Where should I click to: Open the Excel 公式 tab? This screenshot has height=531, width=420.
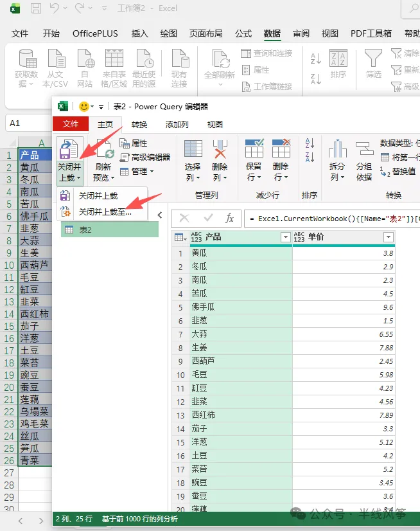point(243,33)
